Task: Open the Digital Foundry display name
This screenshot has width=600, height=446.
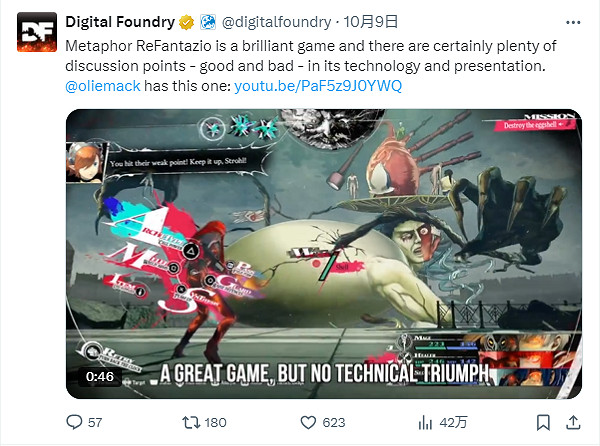Action: tap(120, 22)
